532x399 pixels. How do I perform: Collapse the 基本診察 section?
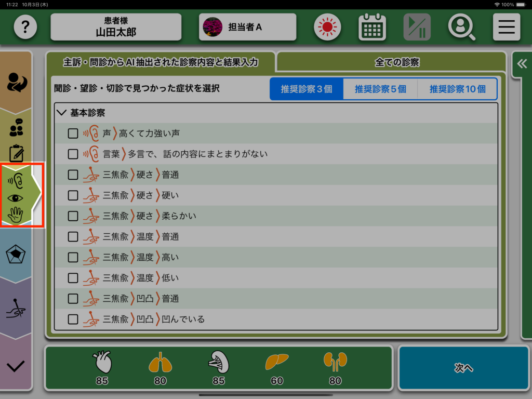62,113
